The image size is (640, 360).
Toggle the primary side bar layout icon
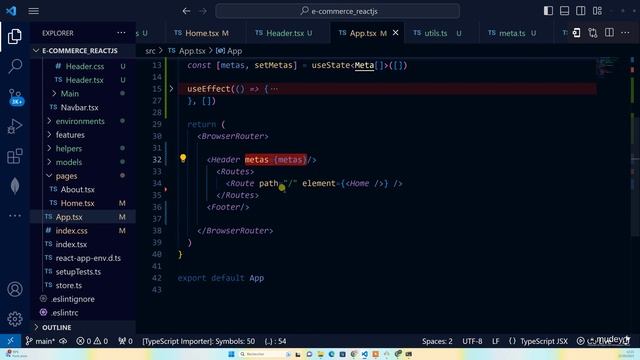click(x=548, y=11)
